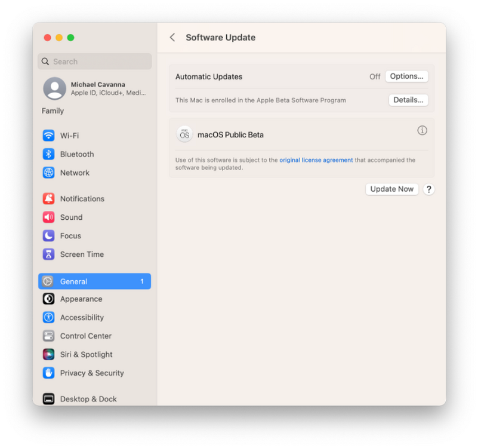Click the Siri & Spotlight icon
478x448 pixels.
(x=48, y=354)
